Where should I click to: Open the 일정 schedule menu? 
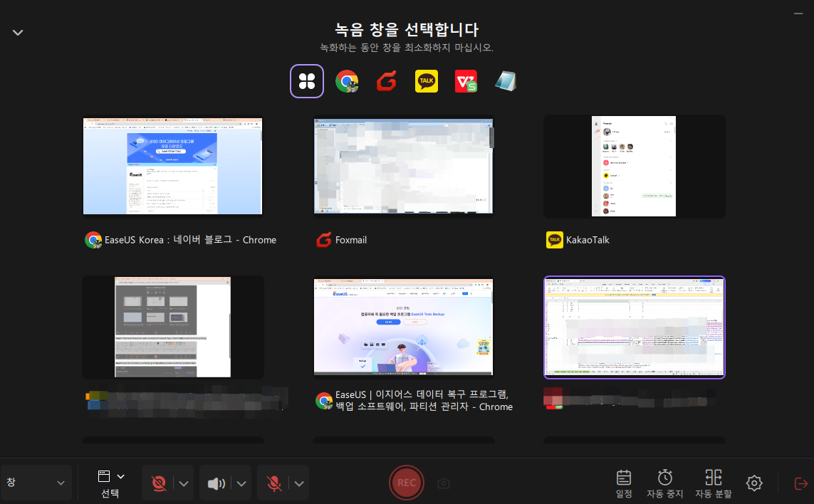pos(624,483)
